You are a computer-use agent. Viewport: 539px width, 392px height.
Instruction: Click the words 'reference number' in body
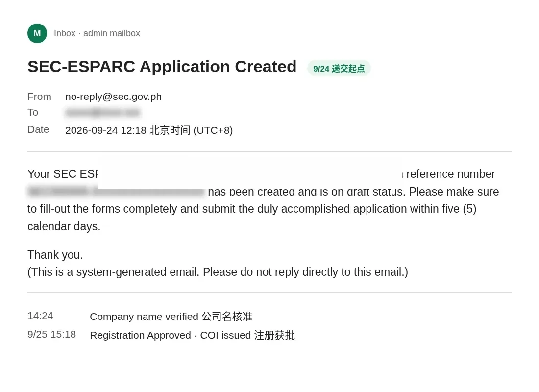tap(451, 174)
